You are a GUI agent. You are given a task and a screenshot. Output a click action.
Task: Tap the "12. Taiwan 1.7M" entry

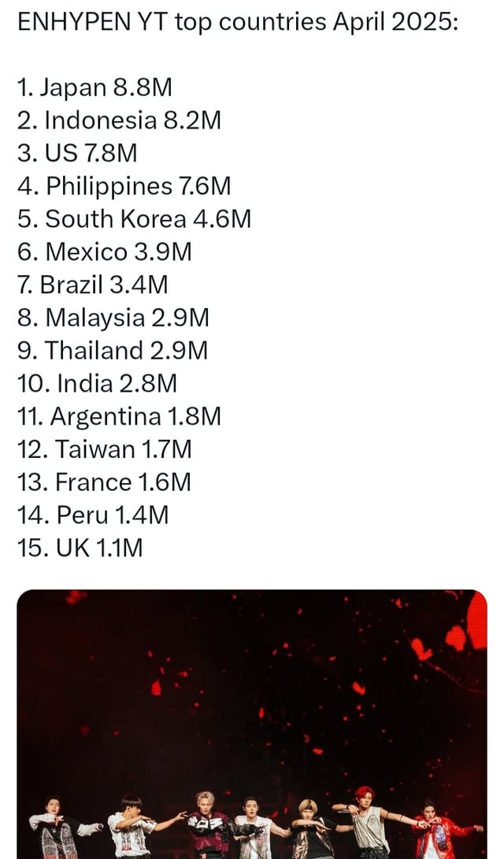(104, 449)
